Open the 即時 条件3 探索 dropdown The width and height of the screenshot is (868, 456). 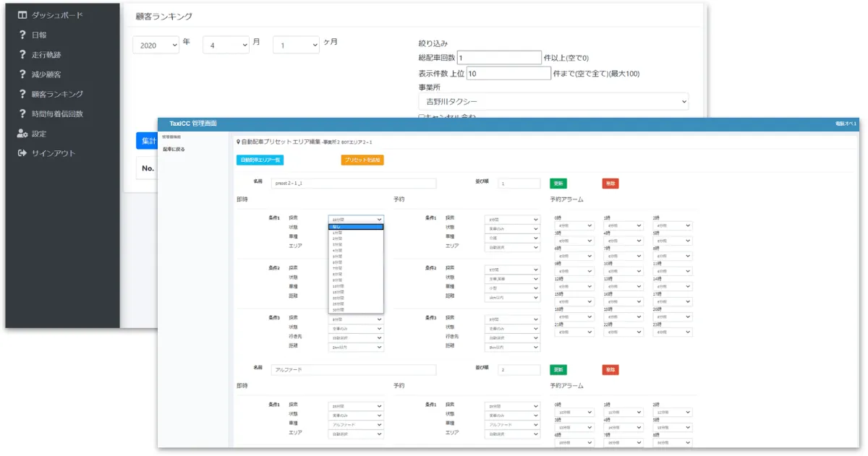click(x=356, y=319)
